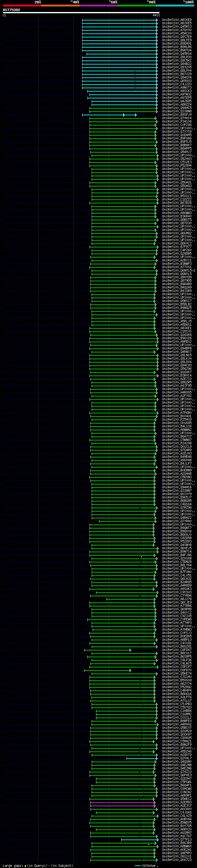Select hit label UniRef100_Q338N8
This screenshot has height=868, width=197.
[176, 111]
